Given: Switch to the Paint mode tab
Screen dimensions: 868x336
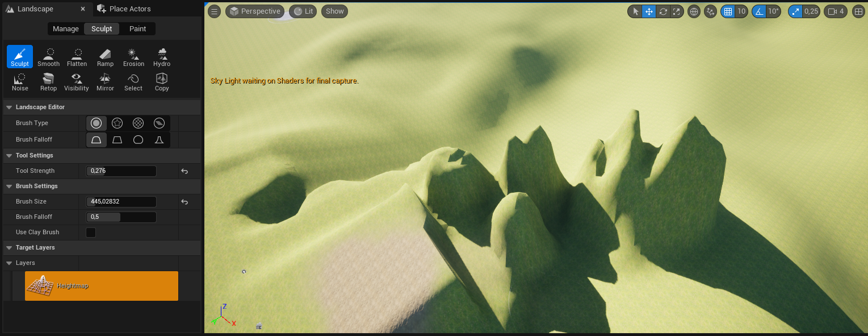Looking at the screenshot, I should 137,28.
